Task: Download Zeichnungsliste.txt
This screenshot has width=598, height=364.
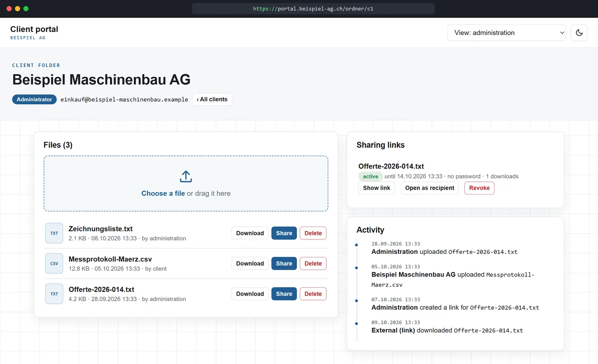Action: tap(250, 233)
